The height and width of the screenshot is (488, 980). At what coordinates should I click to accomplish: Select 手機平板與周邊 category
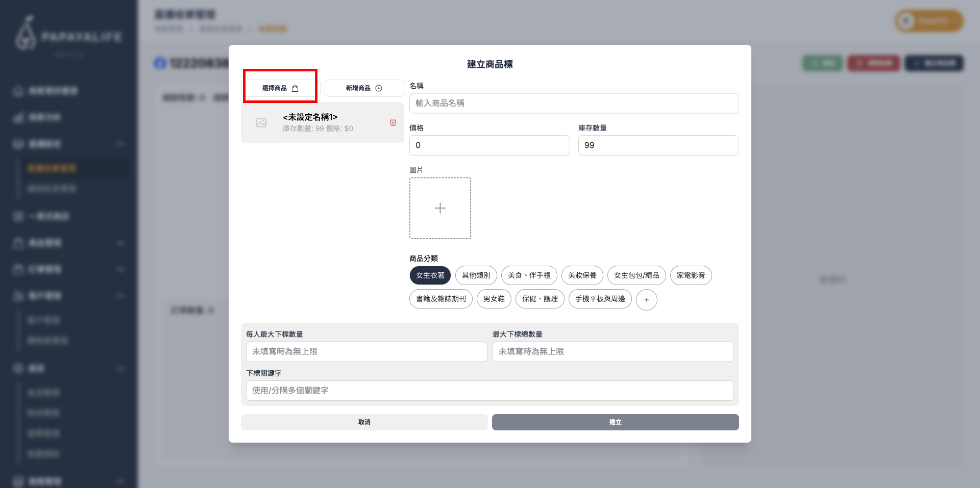pos(600,299)
